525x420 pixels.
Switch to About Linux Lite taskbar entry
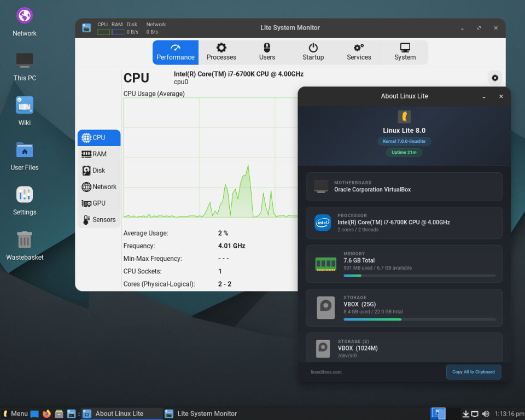point(121,413)
